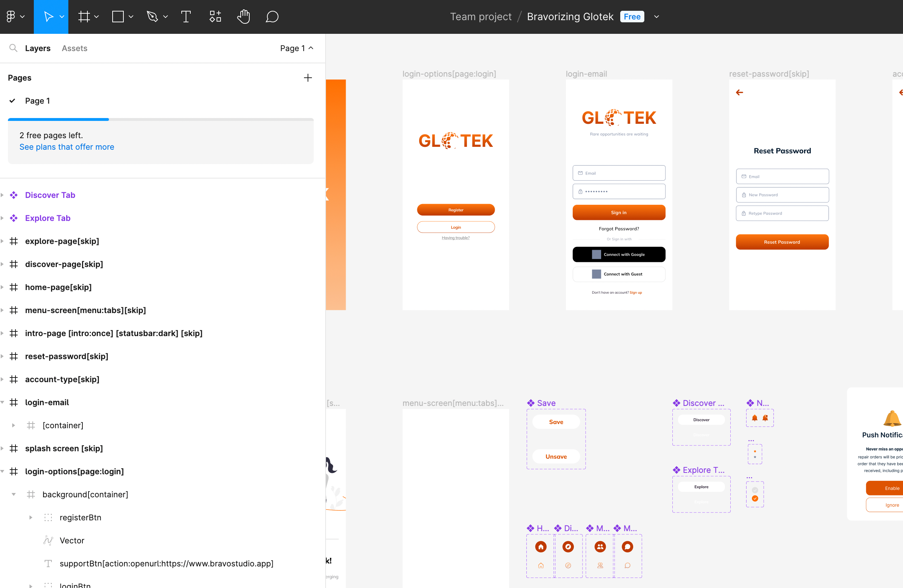Open Move tool options dropdown arrow

(x=62, y=17)
